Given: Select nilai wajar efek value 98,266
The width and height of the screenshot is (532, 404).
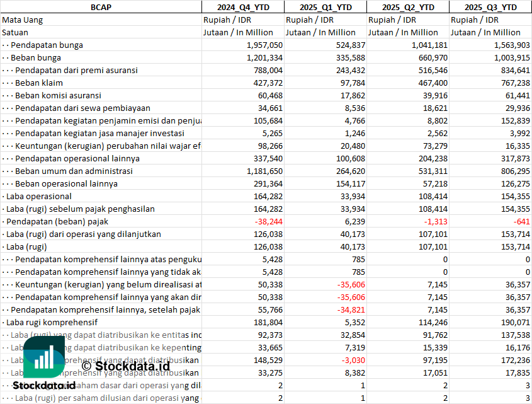Looking at the screenshot, I should [x=270, y=146].
